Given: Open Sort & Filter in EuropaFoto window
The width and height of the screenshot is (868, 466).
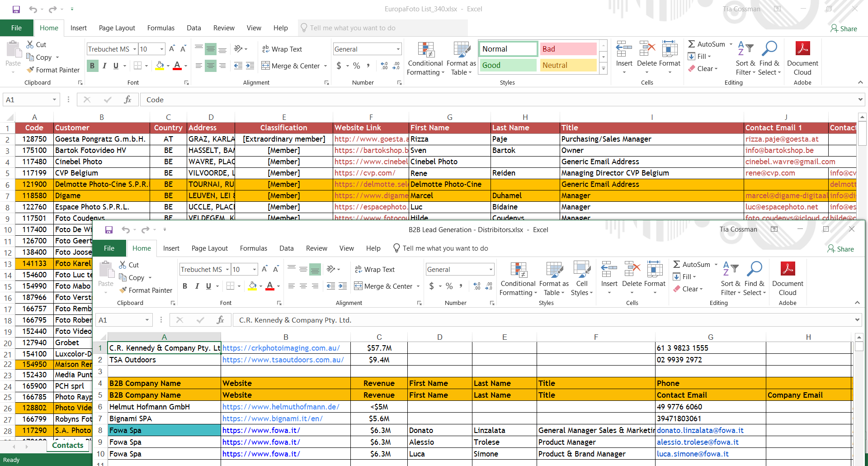Looking at the screenshot, I should (x=745, y=58).
